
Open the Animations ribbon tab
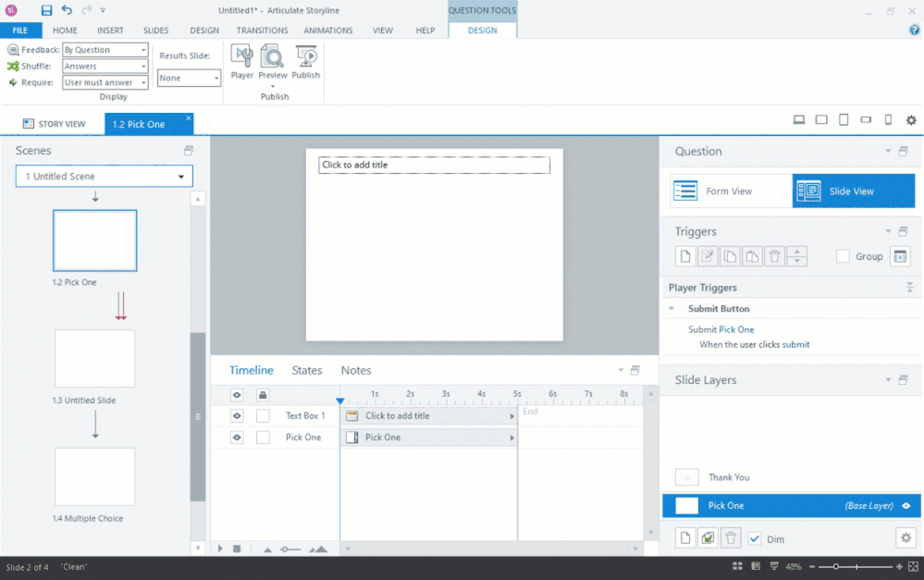[x=327, y=31]
